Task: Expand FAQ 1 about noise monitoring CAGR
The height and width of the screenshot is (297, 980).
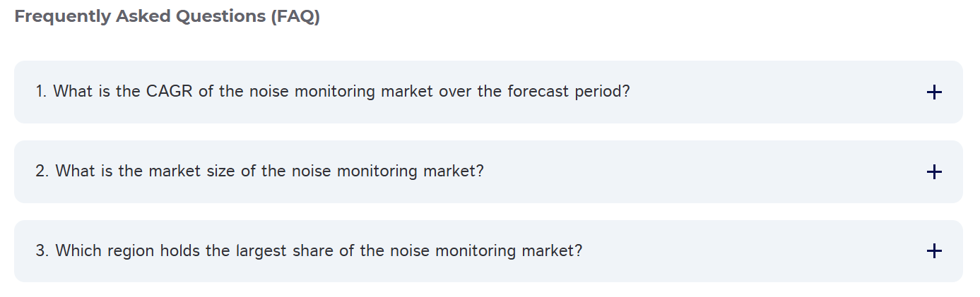Action: tap(332, 92)
